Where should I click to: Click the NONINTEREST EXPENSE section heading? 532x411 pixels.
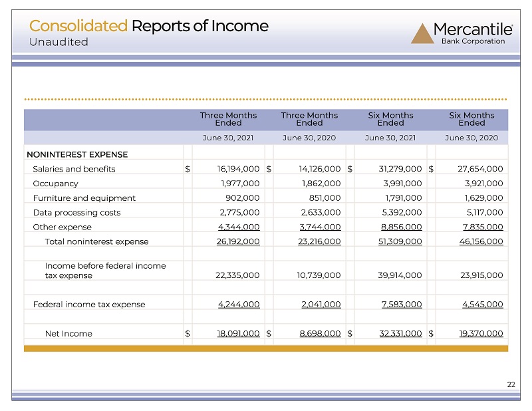[x=77, y=154]
